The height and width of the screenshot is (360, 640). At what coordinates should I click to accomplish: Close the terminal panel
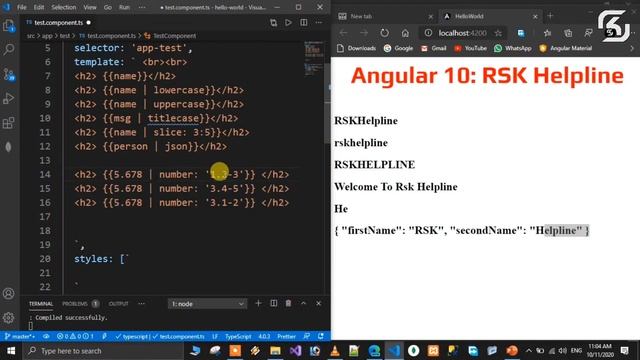pos(319,303)
